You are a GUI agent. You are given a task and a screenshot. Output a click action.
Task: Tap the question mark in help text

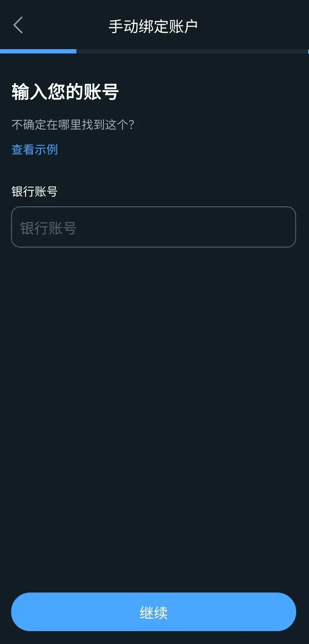coord(131,125)
